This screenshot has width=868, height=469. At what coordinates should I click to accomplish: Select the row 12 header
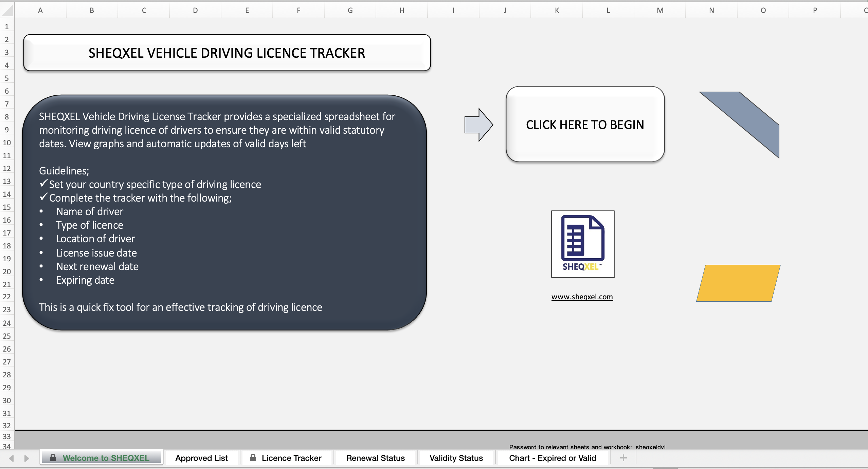click(7, 168)
